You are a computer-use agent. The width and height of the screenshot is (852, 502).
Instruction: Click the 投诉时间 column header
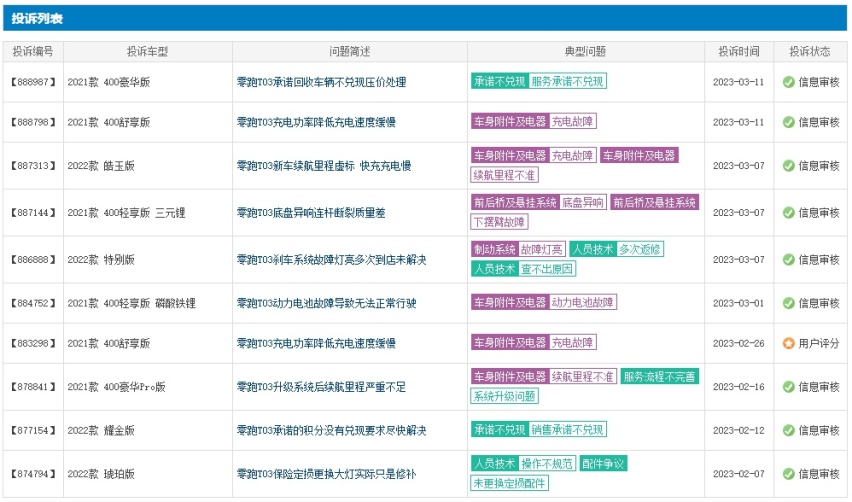[739, 52]
